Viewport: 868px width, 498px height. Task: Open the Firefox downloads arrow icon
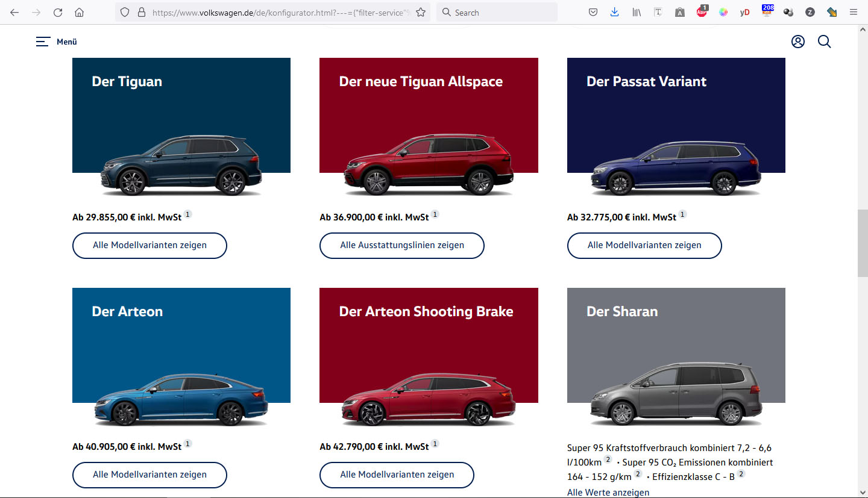(x=614, y=12)
